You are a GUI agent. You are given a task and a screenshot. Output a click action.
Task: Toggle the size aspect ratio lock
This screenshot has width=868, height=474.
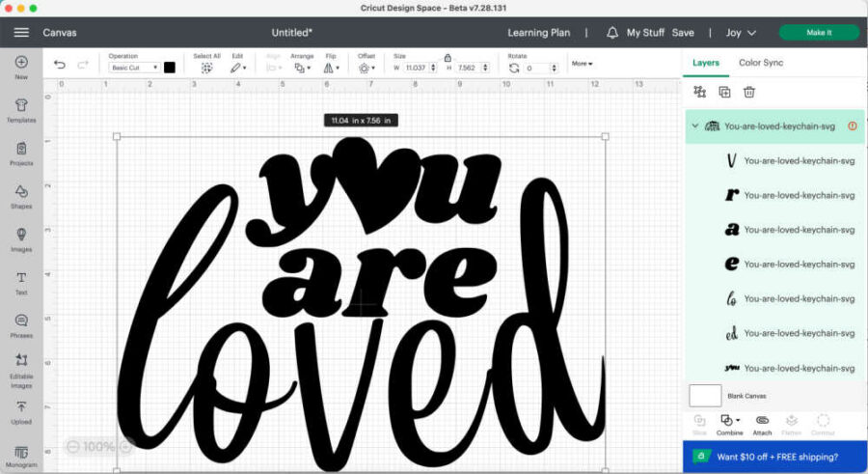pyautogui.click(x=448, y=57)
